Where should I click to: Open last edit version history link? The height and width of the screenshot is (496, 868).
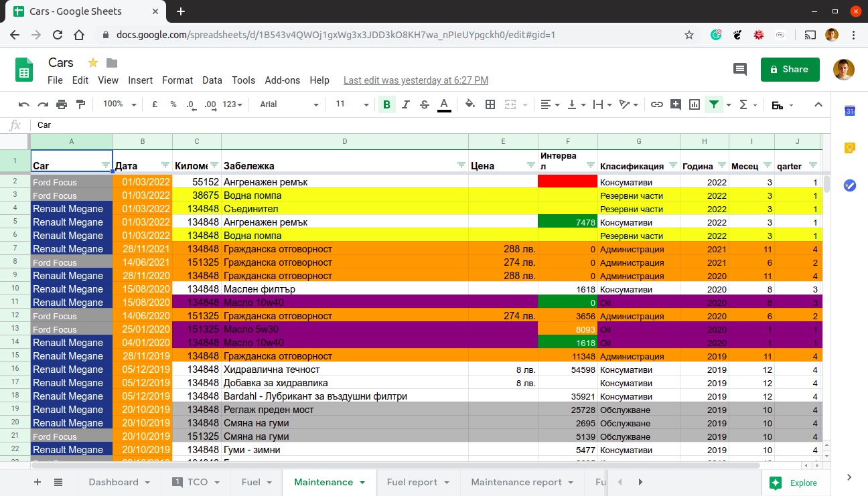(x=416, y=80)
